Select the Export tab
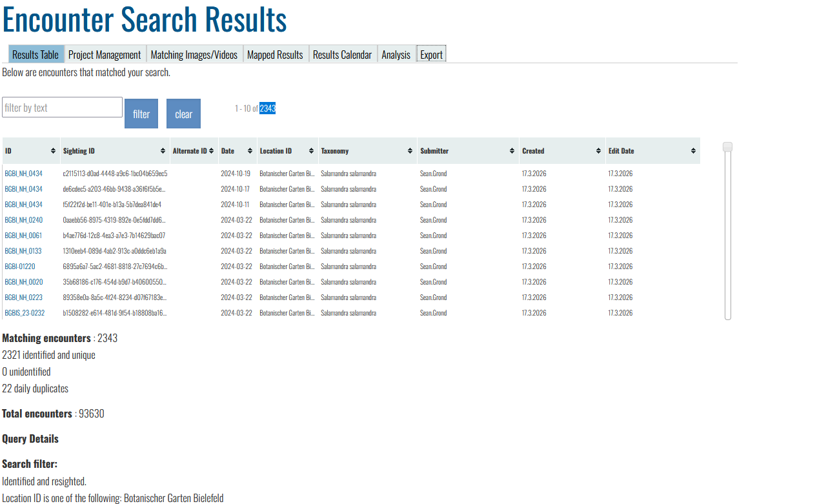817x504 pixels. coord(431,55)
